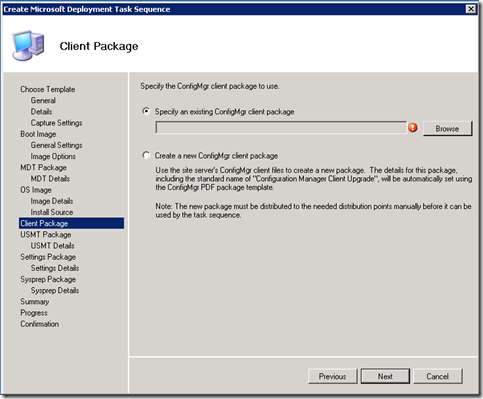Close the task sequence wizard window
This screenshot has height=399, width=483.
pyautogui.click(x=471, y=9)
